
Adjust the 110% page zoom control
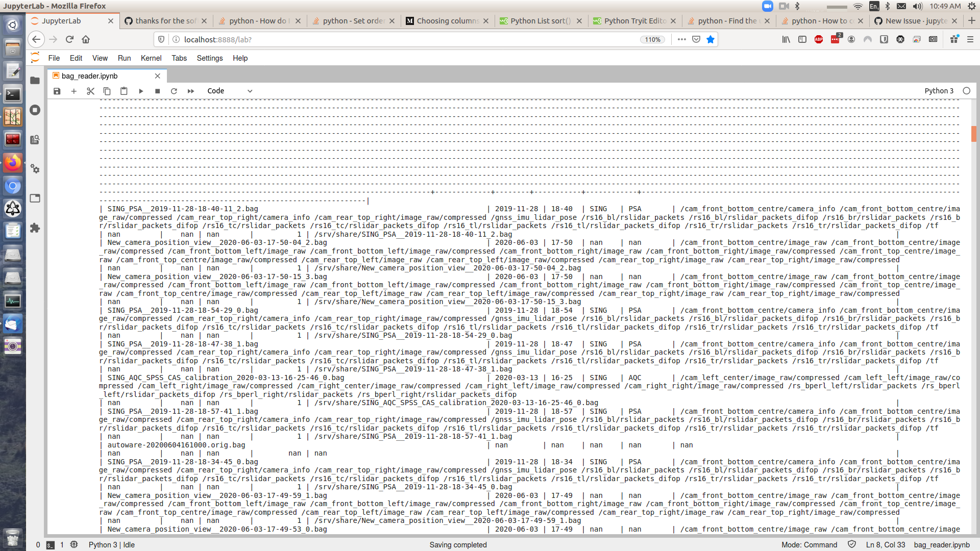click(x=652, y=39)
